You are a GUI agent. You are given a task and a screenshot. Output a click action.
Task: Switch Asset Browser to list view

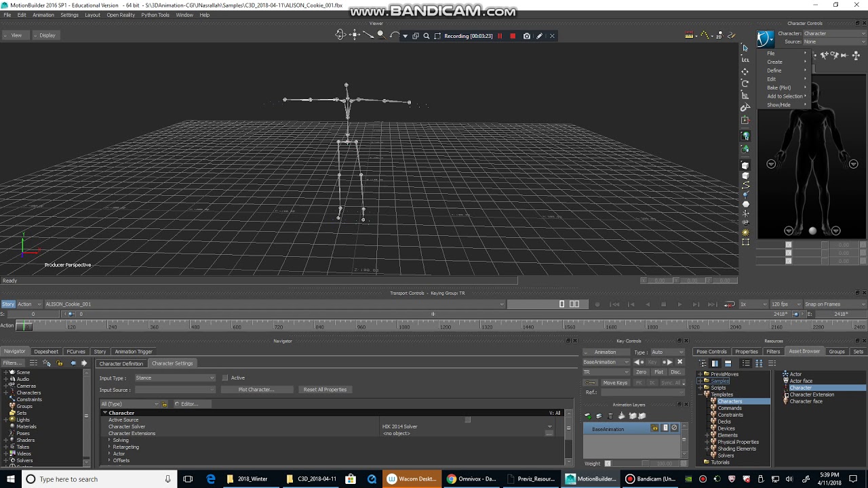pyautogui.click(x=746, y=363)
